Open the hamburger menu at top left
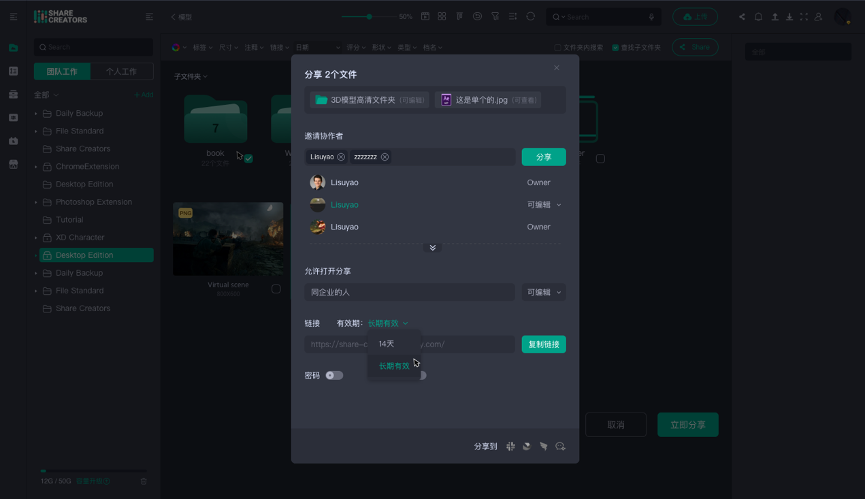 (13, 17)
